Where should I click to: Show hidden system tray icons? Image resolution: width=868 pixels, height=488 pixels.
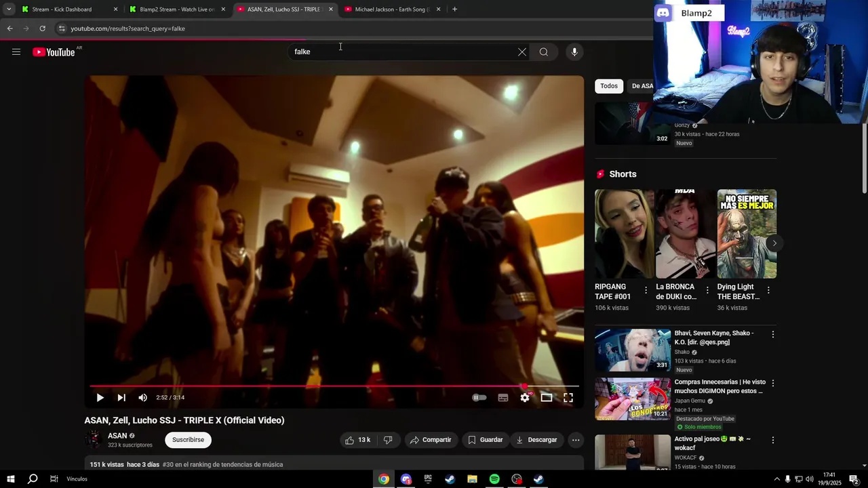(776, 479)
